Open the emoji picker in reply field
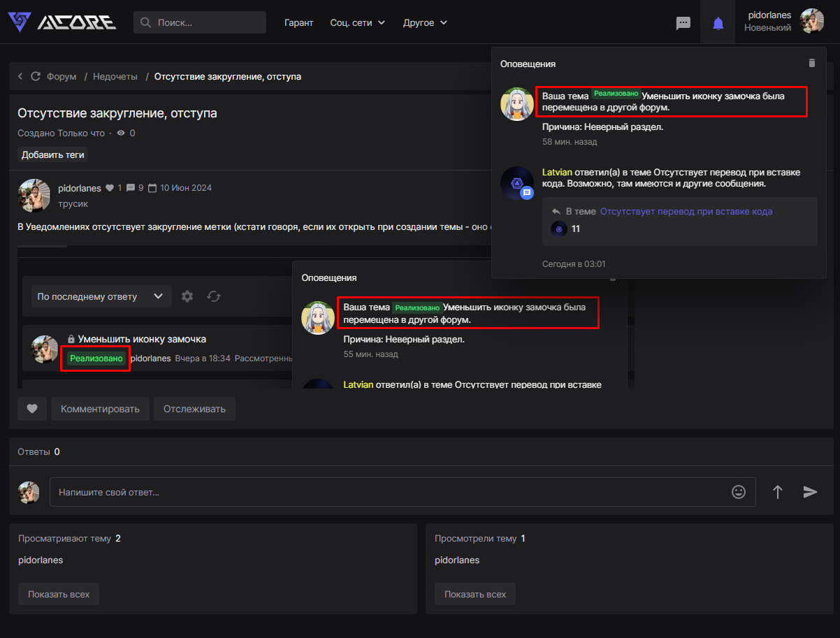Screen dimensions: 840x638 click(x=739, y=492)
